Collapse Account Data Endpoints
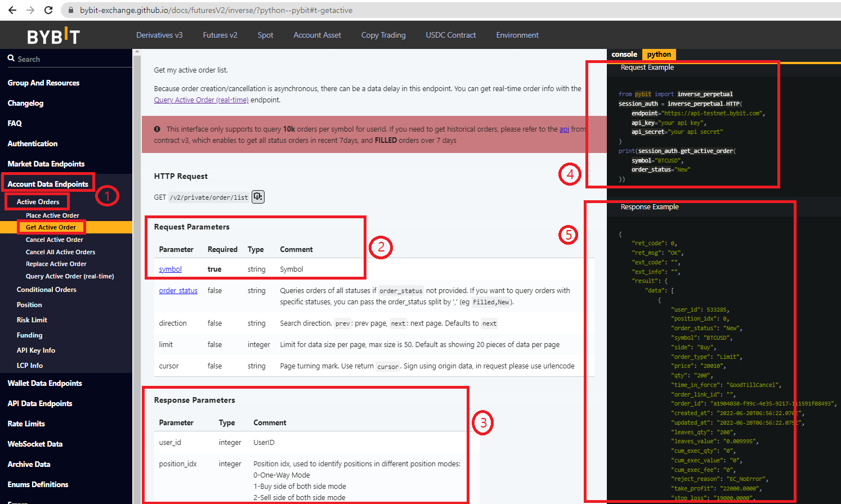This screenshot has height=504, width=841. click(x=48, y=184)
